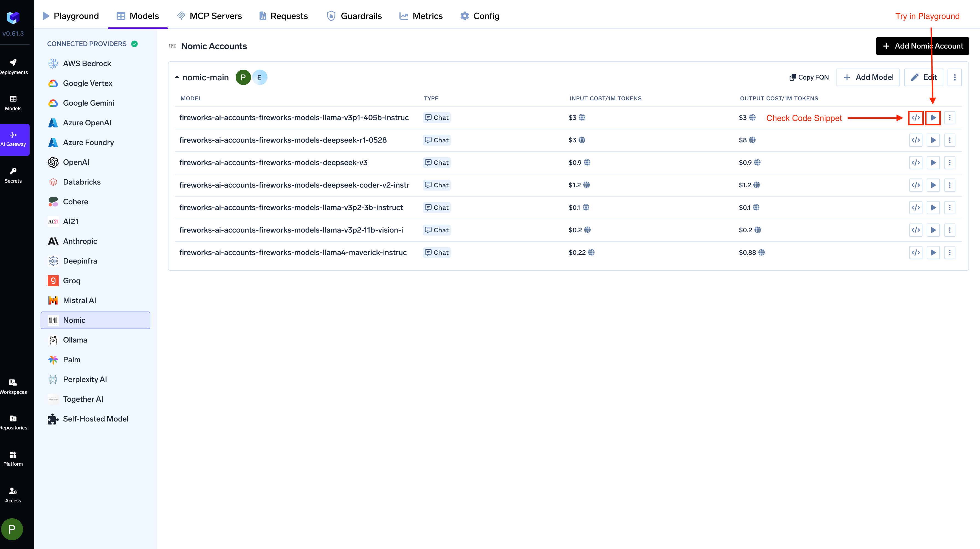Click the E collaborator avatar on nomic-main
The image size is (980, 549).
[x=260, y=78]
